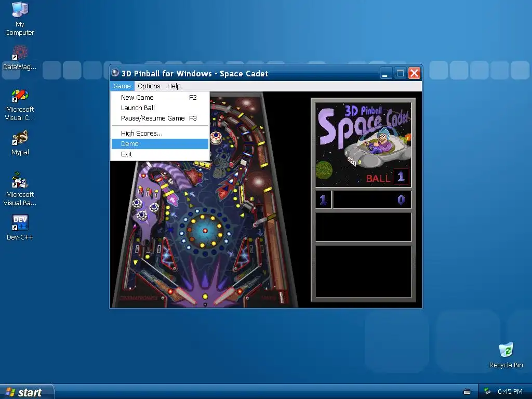
Task: Click the blue circular center target
Action: pos(204,231)
